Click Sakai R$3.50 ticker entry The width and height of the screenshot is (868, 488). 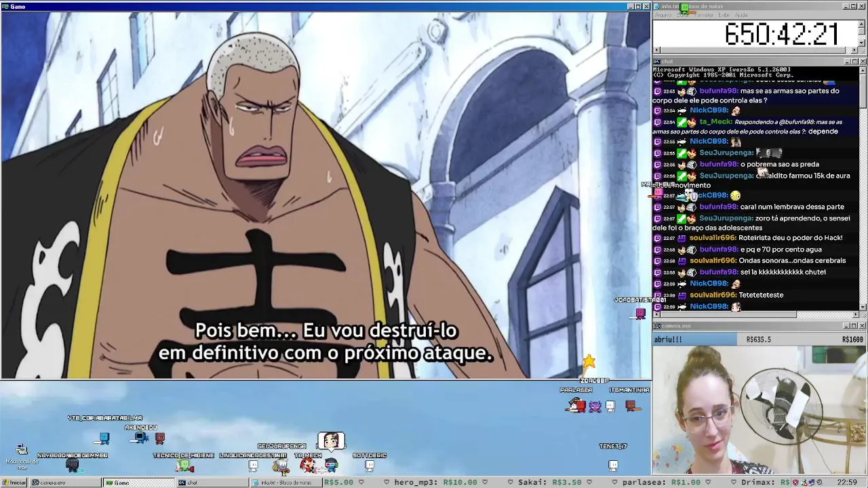549,483
